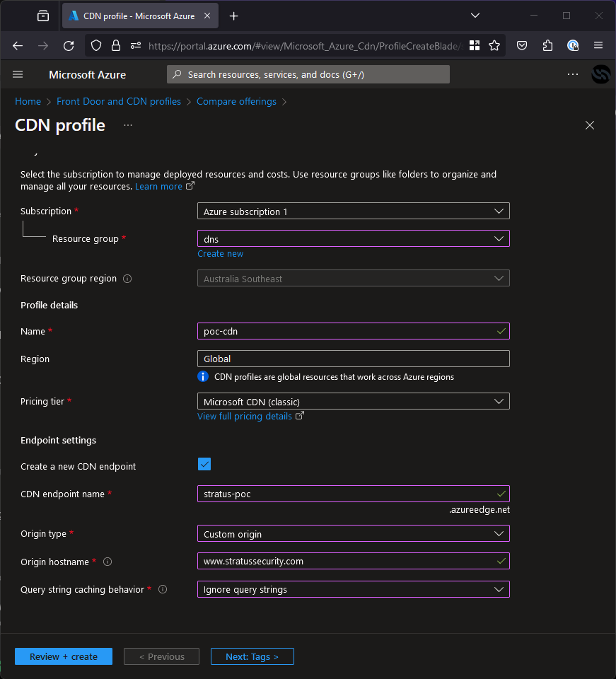Screen dimensions: 616x679
Task: Click the Review + create button
Action: coord(64,656)
